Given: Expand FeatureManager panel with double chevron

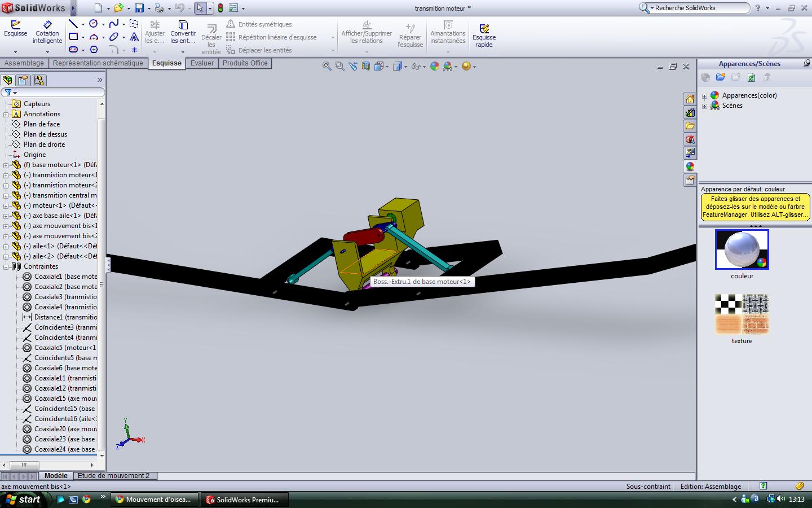Looking at the screenshot, I should 100,80.
